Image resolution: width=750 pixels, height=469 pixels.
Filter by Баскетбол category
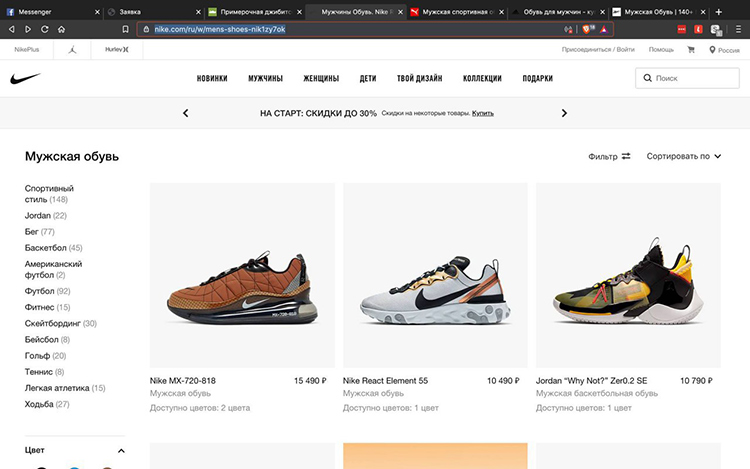[x=53, y=248]
